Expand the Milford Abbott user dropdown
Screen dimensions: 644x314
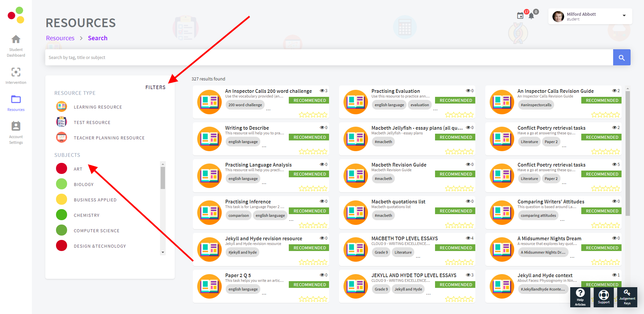(x=624, y=16)
